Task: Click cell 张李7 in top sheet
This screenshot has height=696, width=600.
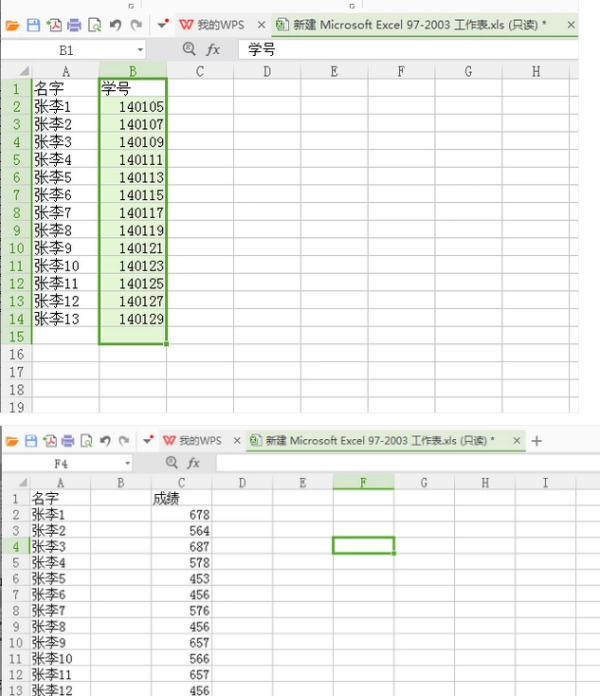Action: [x=66, y=213]
